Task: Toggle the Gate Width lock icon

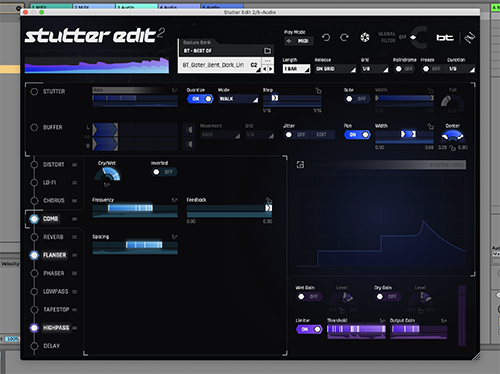Action: pyautogui.click(x=430, y=90)
